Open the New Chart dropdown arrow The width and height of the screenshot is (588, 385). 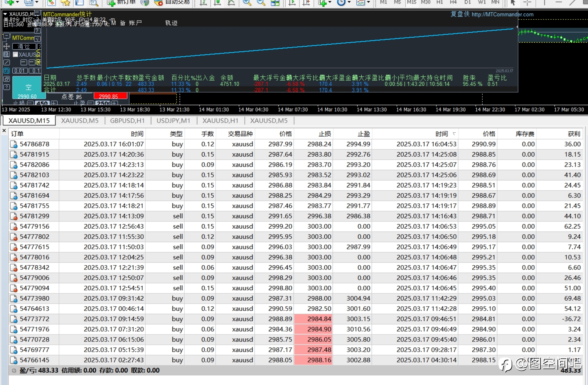[x=18, y=2]
